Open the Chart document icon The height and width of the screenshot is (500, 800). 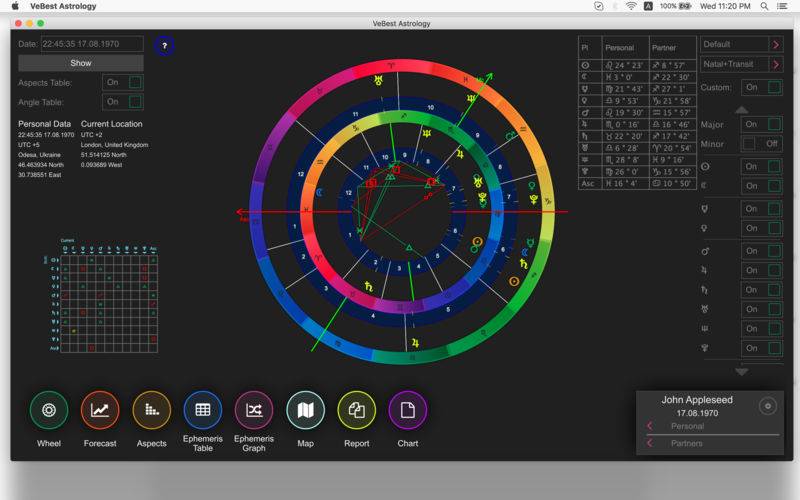[408, 410]
